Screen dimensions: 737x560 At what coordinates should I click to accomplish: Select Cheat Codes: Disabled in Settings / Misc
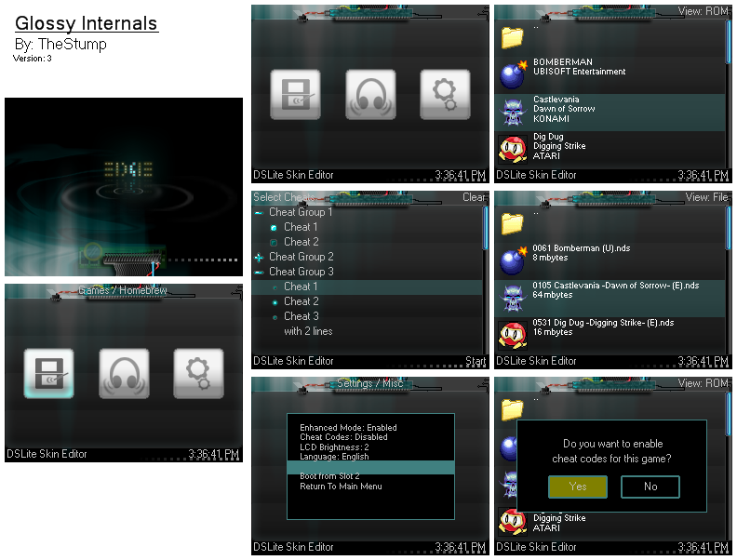point(343,437)
